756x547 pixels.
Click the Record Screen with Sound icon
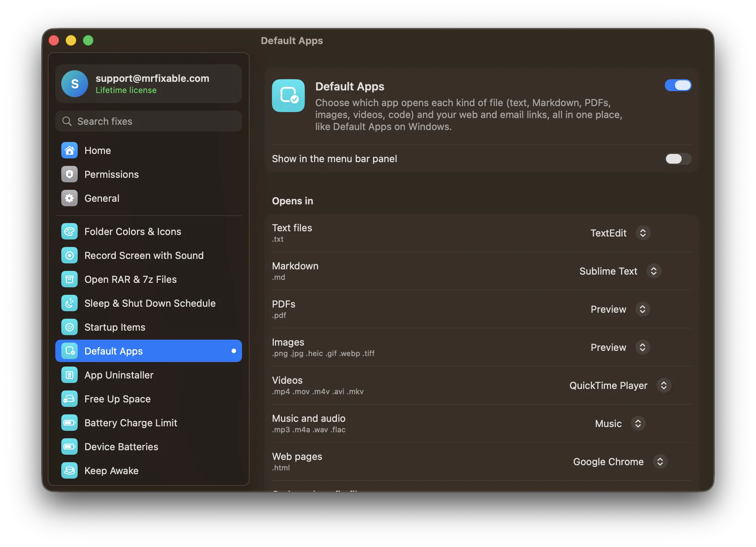[69, 255]
